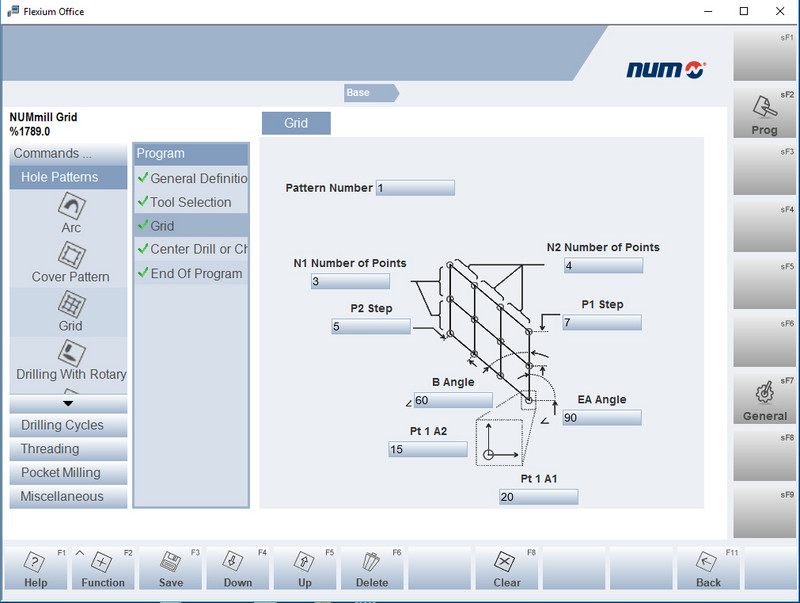Screen dimensions: 800x603
Task: Select the Arc hole pattern tool
Action: (70, 213)
